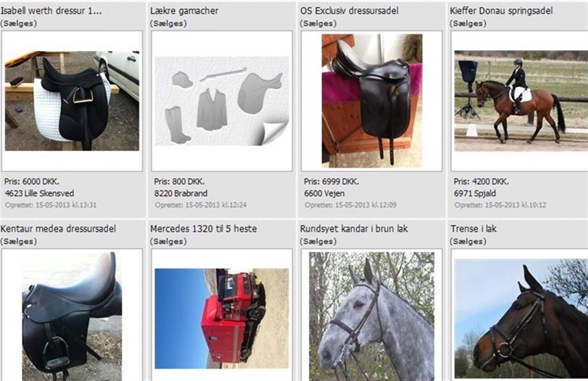Click the dark bay horse bridle photo
Screen dimensions: 588x381
pos(520,318)
